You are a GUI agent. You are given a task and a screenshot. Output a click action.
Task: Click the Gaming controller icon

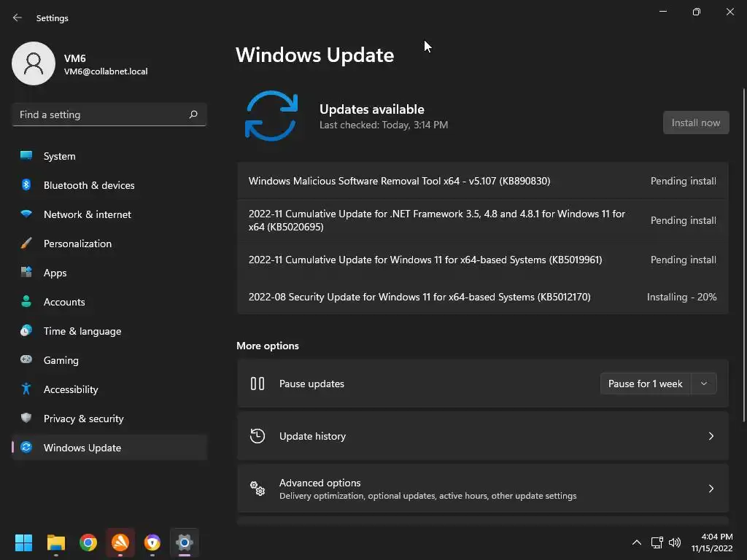[x=26, y=359]
